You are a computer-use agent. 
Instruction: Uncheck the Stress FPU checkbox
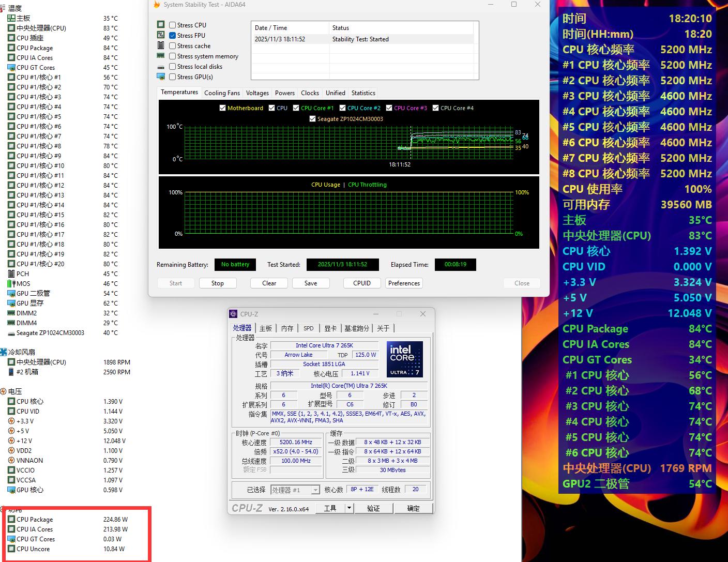(x=173, y=35)
